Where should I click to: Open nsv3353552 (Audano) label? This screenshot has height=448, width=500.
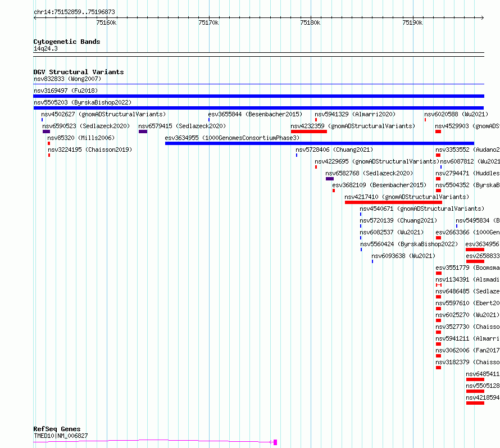pyautogui.click(x=467, y=150)
